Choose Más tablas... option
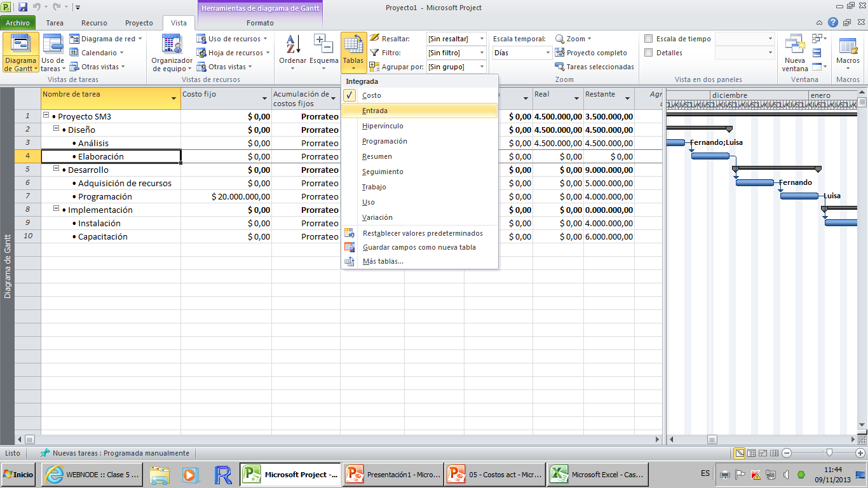Screen dimensions: 868x488 [419, 261]
